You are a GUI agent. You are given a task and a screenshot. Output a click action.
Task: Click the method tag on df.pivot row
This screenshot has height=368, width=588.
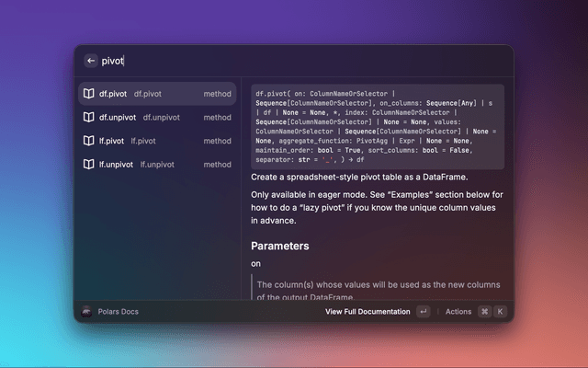click(217, 94)
